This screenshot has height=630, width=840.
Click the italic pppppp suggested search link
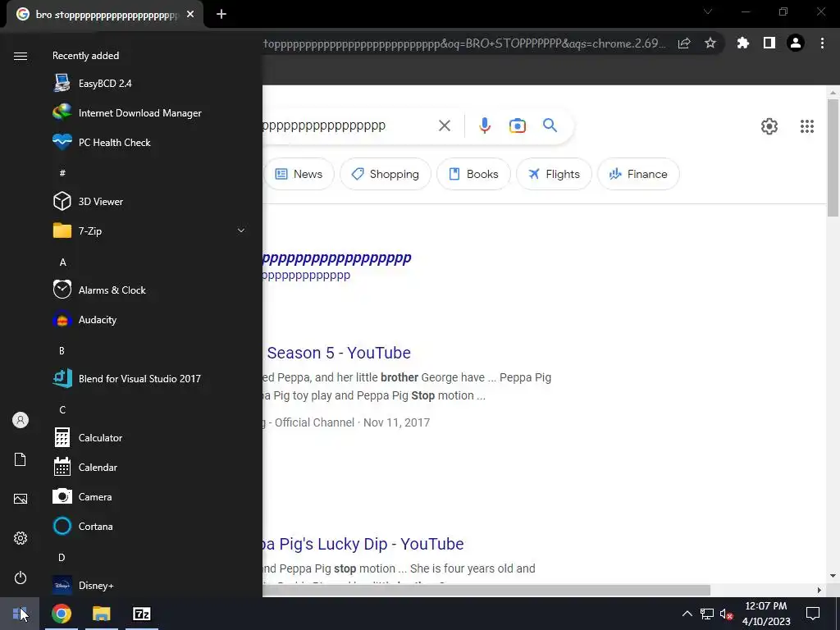coord(337,258)
